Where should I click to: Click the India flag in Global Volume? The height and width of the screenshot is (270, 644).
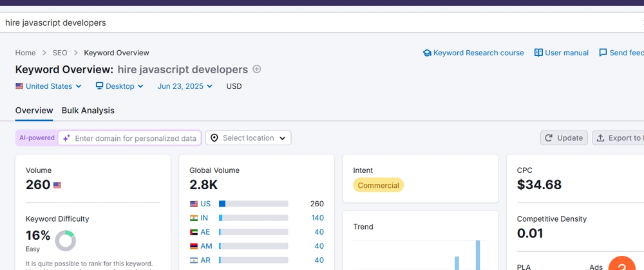click(x=194, y=218)
